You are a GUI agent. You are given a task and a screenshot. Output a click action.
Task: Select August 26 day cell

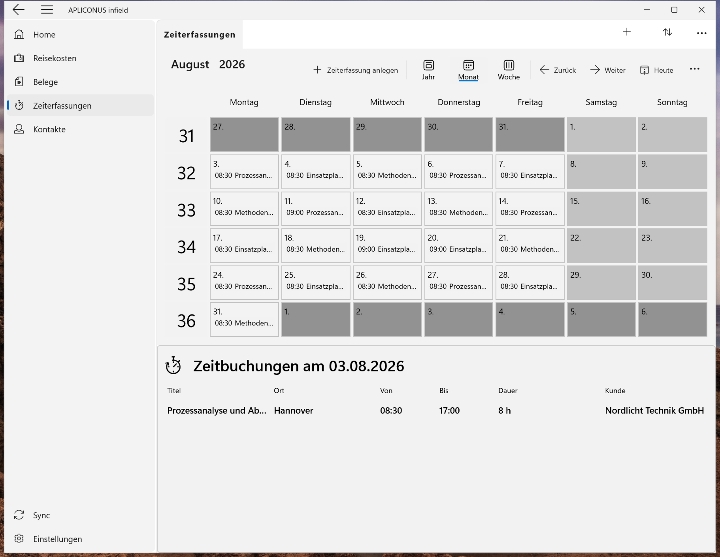pos(387,282)
